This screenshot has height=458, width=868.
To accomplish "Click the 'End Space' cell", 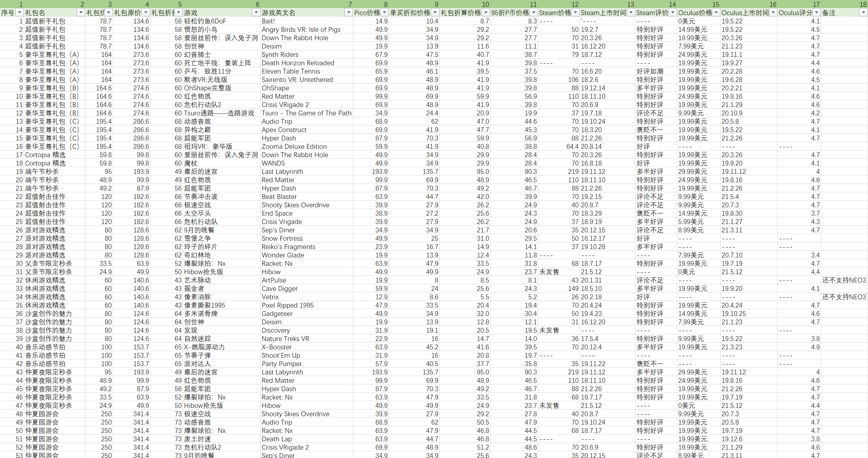I will 307,213.
